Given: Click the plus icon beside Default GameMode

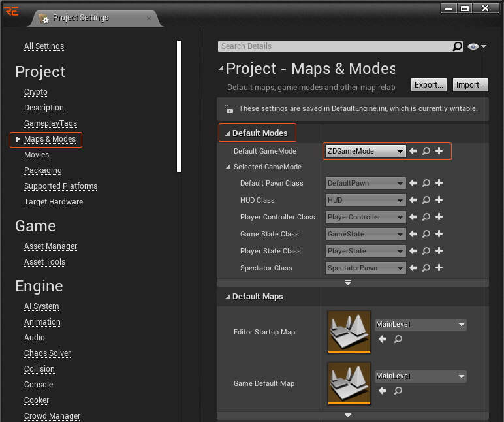Looking at the screenshot, I should coord(439,151).
